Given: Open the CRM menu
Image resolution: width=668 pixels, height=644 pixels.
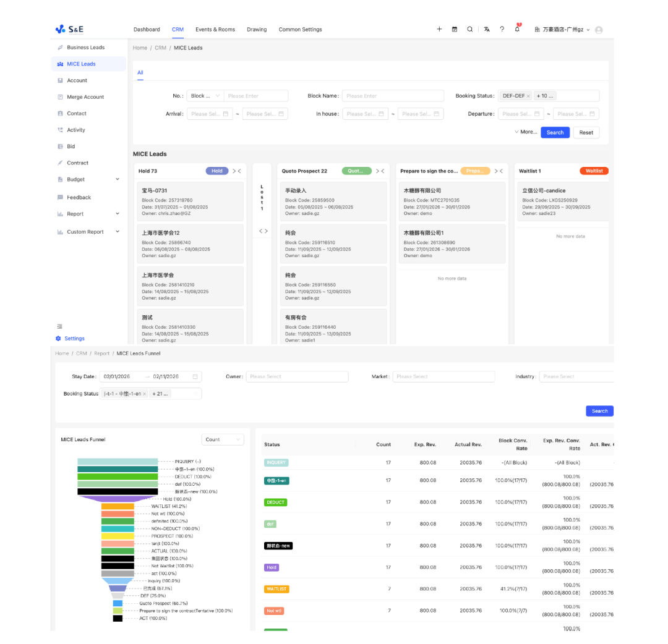Looking at the screenshot, I should tap(178, 30).
